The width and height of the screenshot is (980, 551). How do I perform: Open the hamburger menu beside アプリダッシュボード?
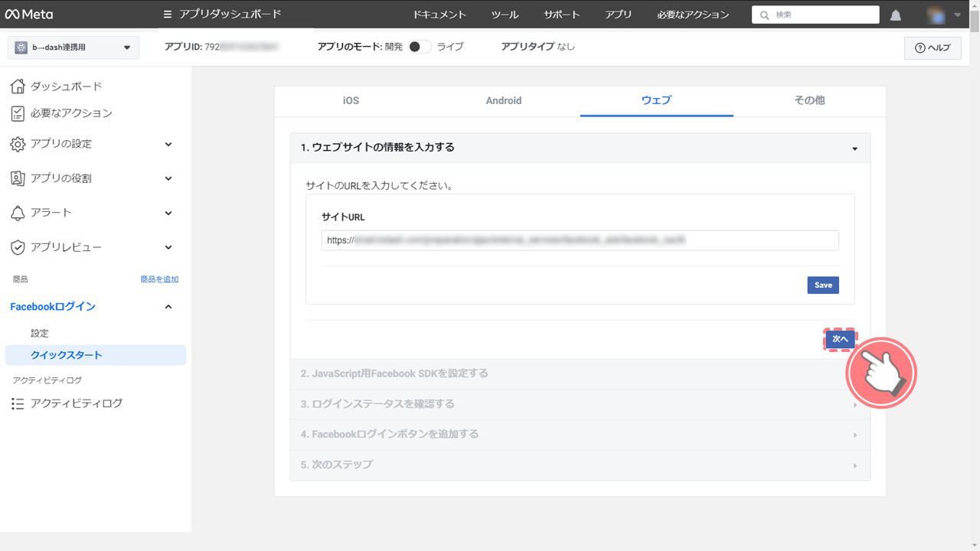[x=168, y=15]
